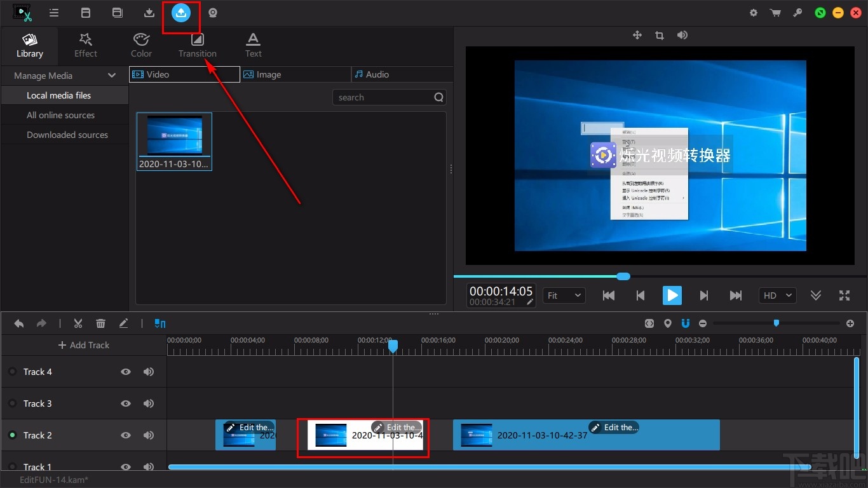Screen dimensions: 868x488
Task: Open the shopping cart icon
Action: (775, 13)
